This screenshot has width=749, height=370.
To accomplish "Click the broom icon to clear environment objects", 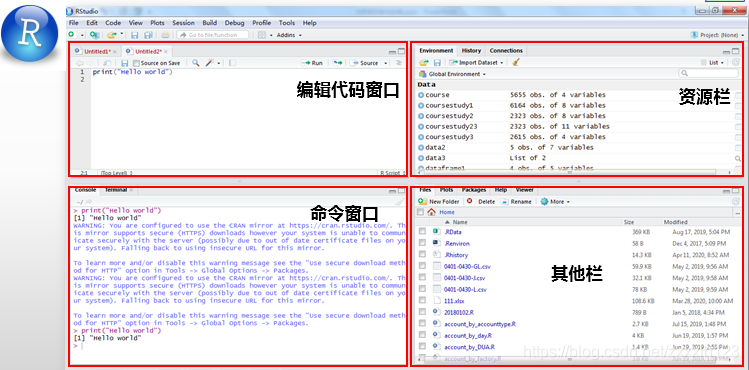I will click(x=516, y=63).
